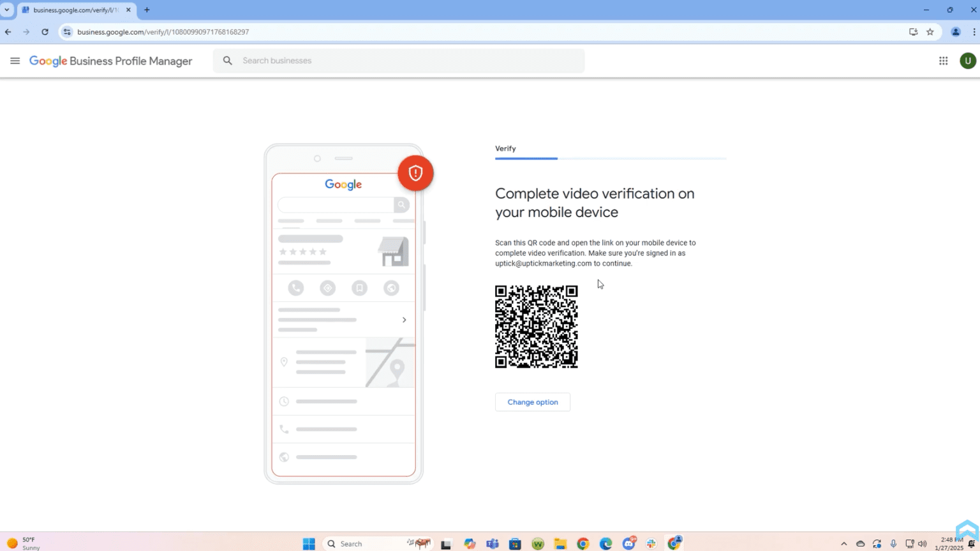Viewport: 980px width, 551px height.
Task: Click the search magnifier icon
Action: [x=227, y=61]
